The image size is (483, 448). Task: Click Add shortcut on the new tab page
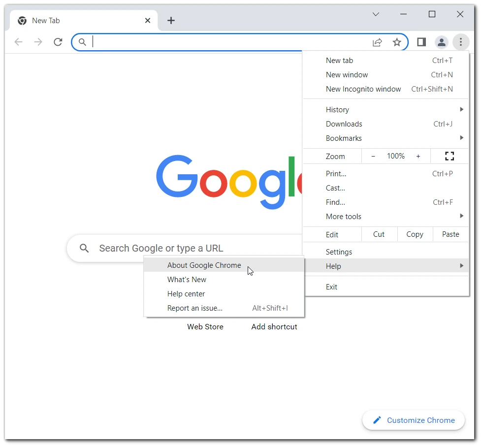[274, 327]
